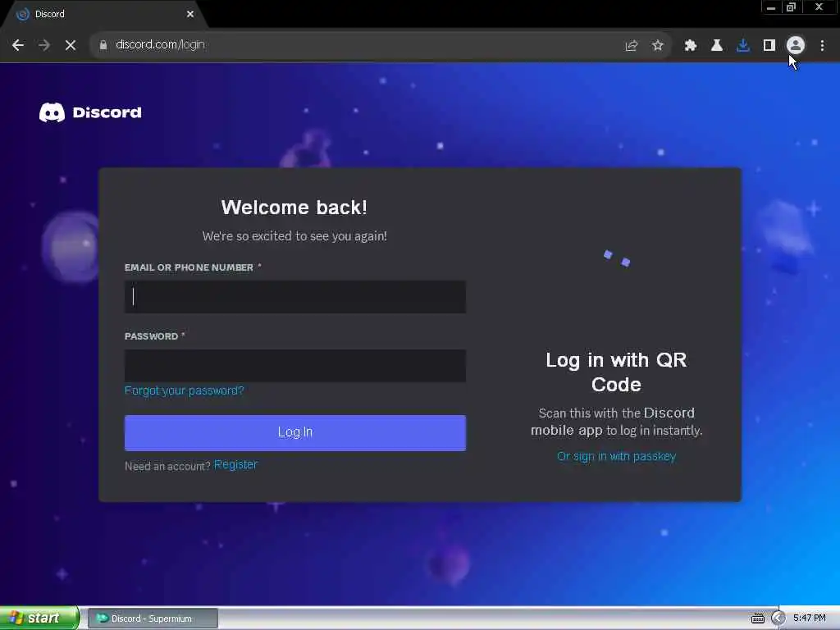Bookmark this page with the star icon

click(x=658, y=46)
